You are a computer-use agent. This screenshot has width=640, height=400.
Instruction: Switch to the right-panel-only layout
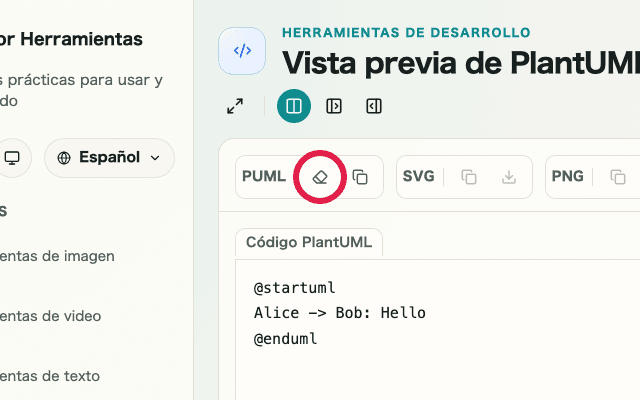tap(374, 106)
